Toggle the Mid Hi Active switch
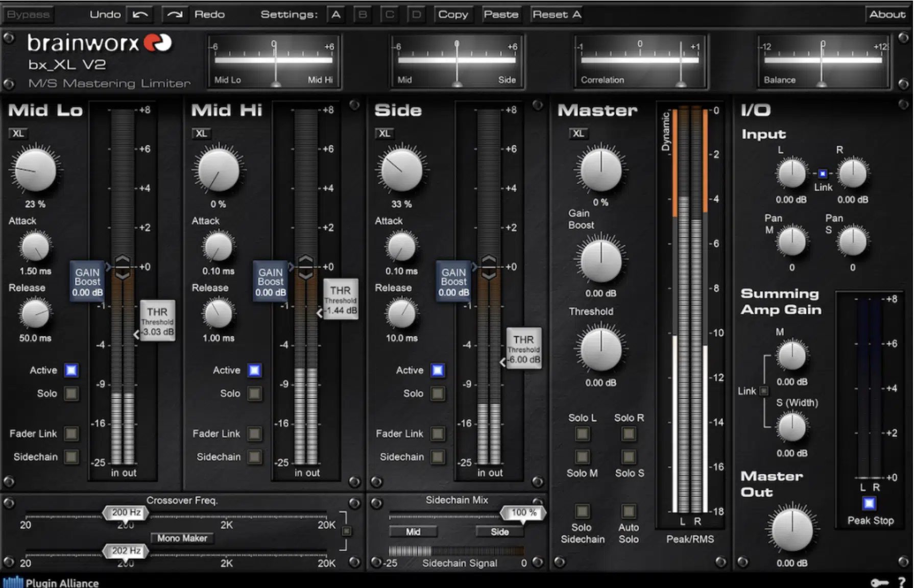Viewport: 914px width, 588px height. tap(254, 370)
